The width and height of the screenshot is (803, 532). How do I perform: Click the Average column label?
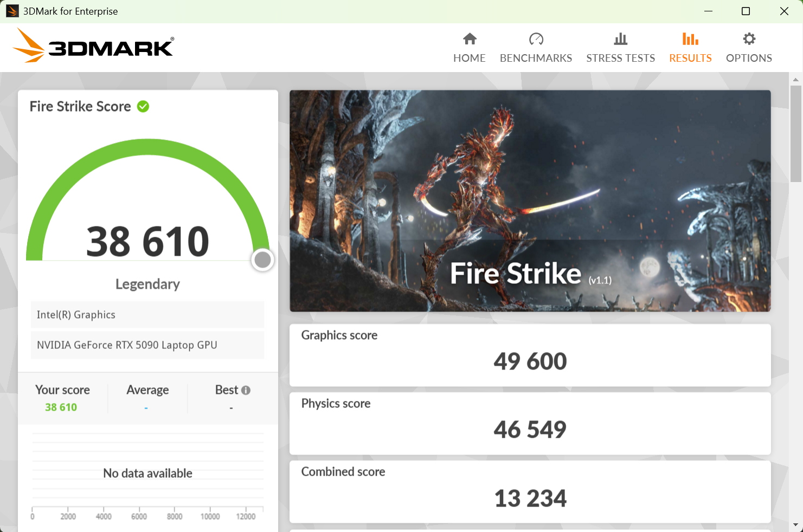[x=147, y=390]
